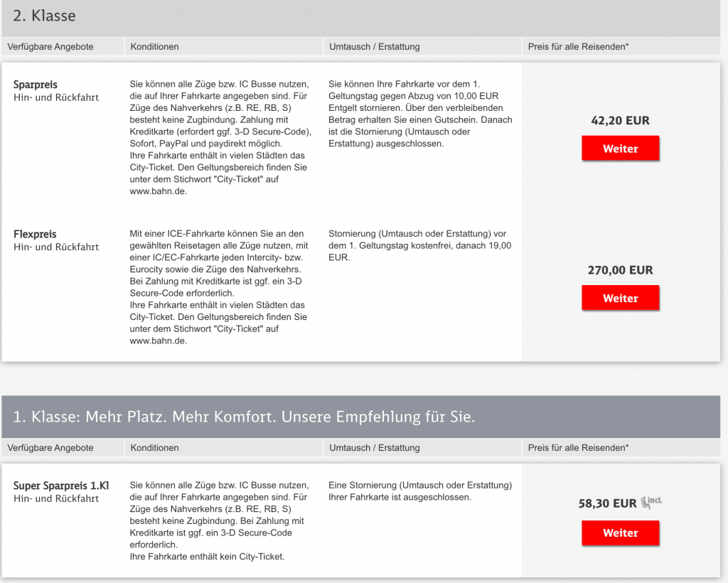
Task: Click the seat reservation included icon
Action: pos(652,502)
